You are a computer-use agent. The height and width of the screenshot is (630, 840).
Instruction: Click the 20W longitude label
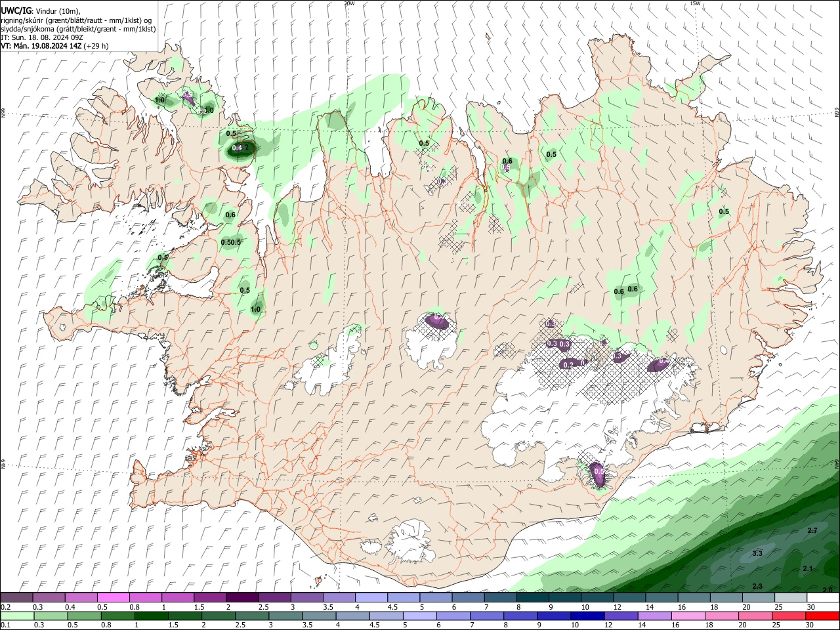click(348, 3)
